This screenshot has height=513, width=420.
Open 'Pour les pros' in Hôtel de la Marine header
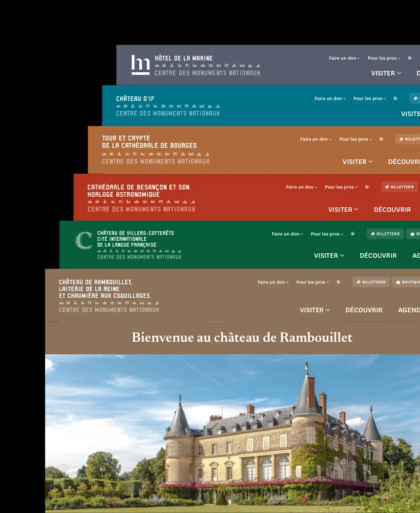pyautogui.click(x=384, y=58)
